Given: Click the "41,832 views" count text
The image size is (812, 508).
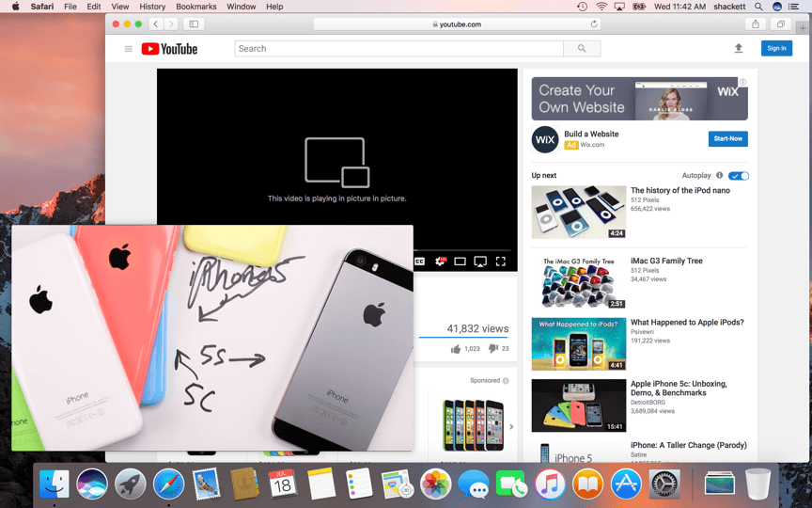Looking at the screenshot, I should pos(477,328).
